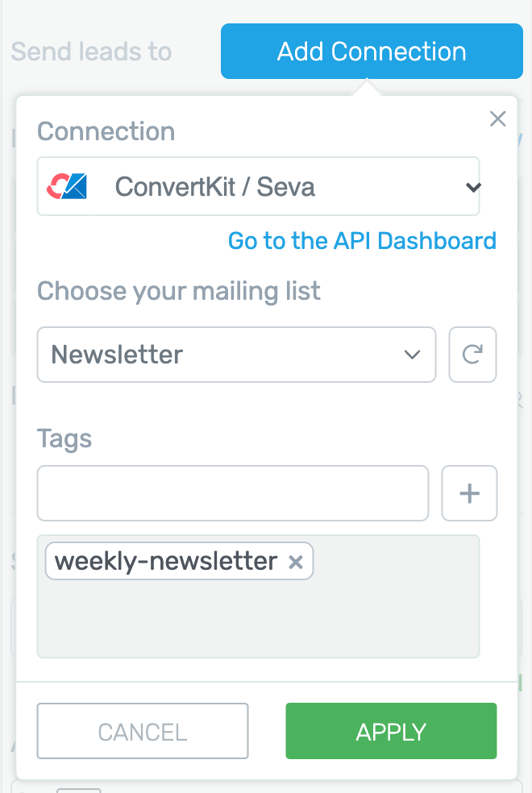This screenshot has width=532, height=793.
Task: Cancel the connection setup
Action: pos(143,732)
